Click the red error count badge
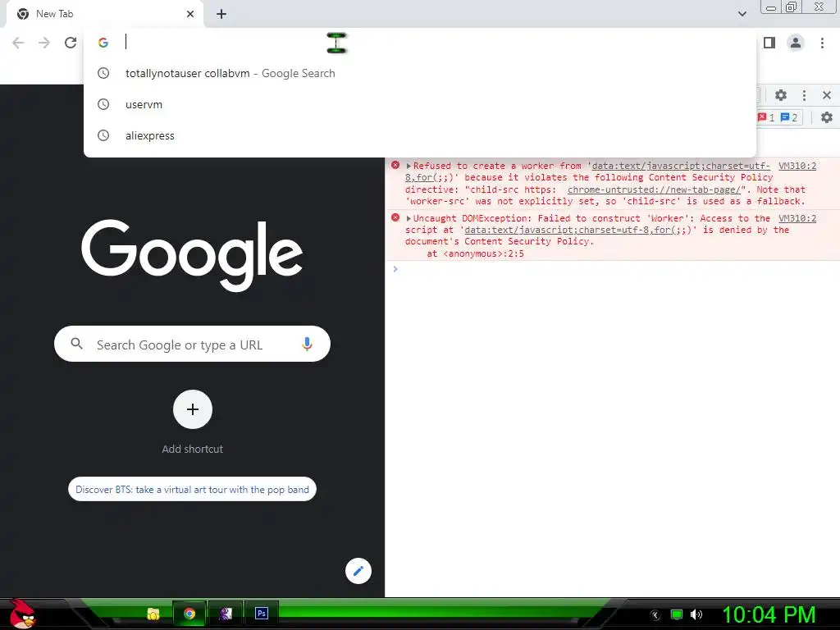The image size is (840, 630). coord(767,117)
